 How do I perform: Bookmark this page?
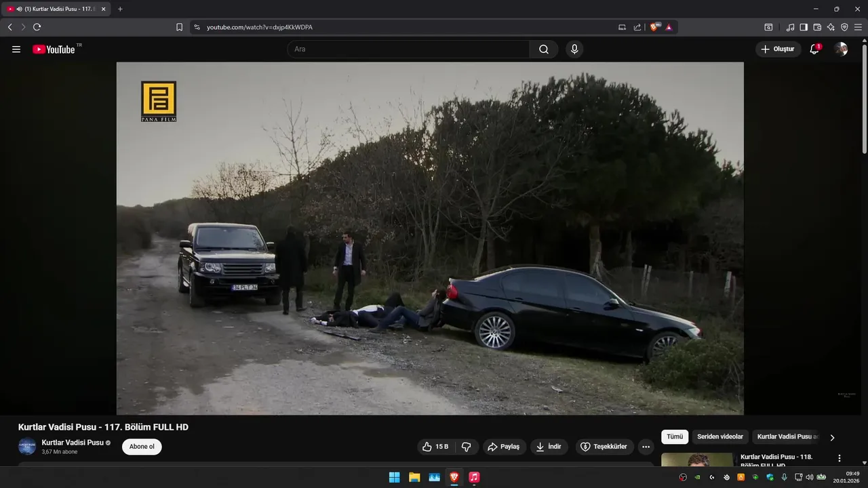point(179,27)
